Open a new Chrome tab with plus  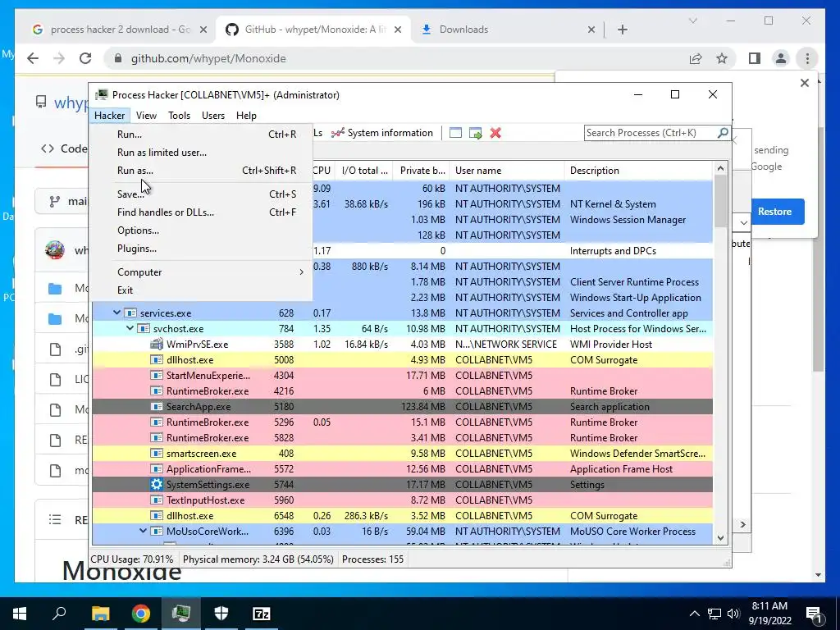point(623,30)
